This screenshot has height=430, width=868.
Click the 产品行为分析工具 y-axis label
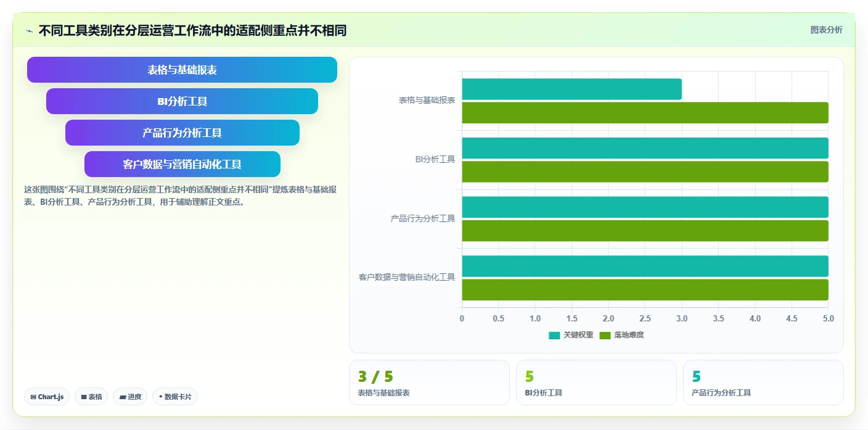pyautogui.click(x=423, y=218)
